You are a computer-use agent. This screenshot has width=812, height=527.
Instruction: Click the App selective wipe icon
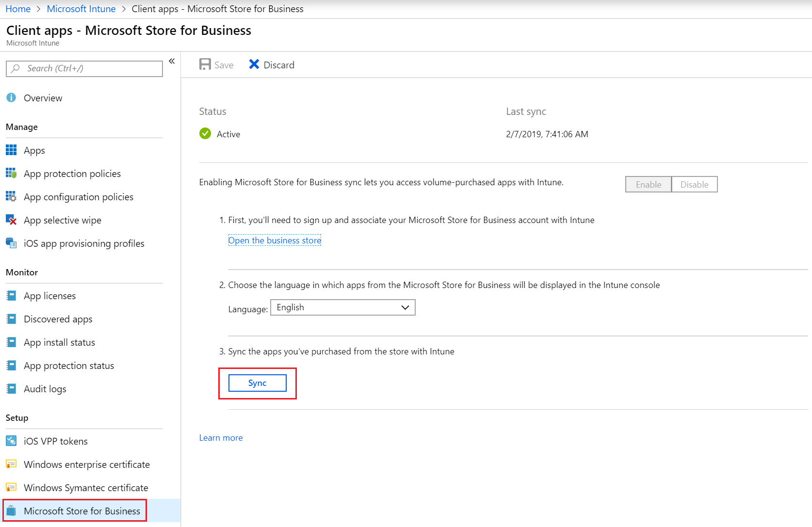tap(11, 220)
